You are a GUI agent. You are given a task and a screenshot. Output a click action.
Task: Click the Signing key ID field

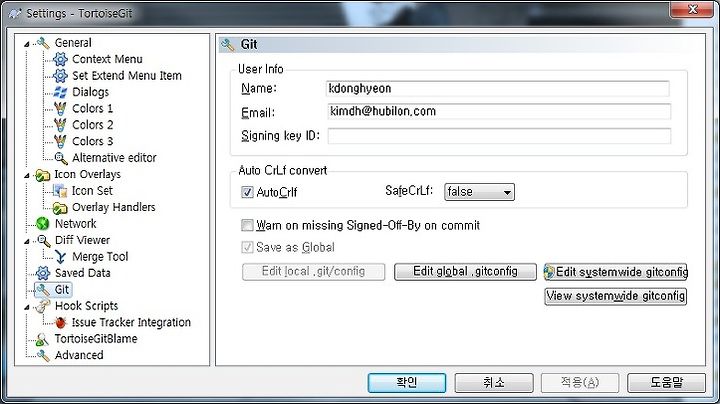(x=499, y=136)
